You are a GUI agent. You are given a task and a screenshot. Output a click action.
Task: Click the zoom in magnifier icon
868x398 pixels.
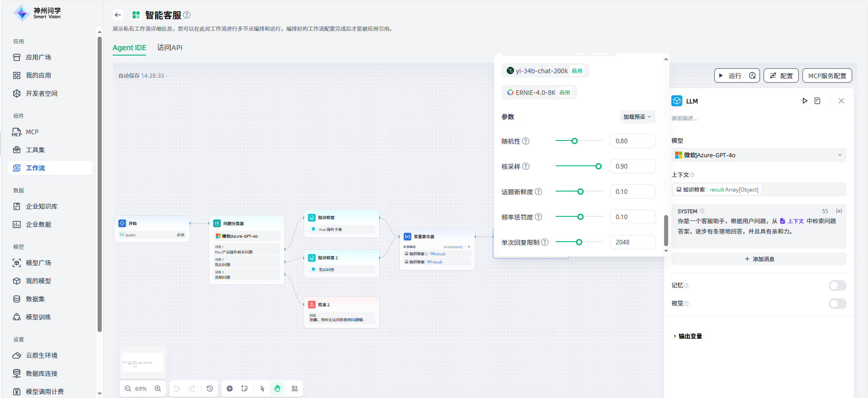coord(158,389)
